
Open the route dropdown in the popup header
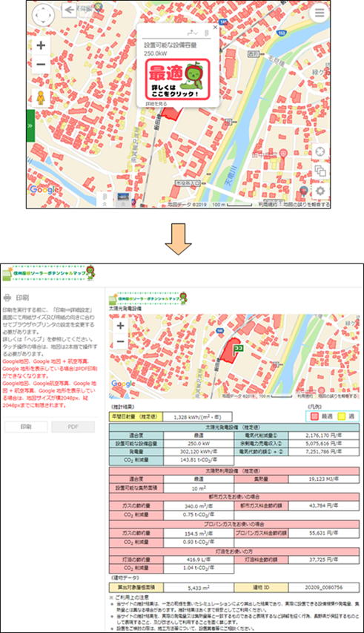(x=193, y=33)
